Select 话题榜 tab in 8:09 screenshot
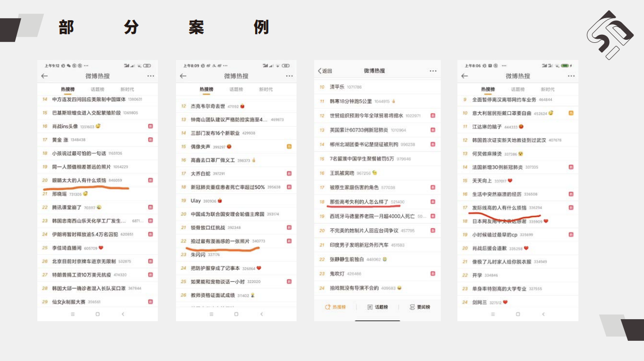This screenshot has width=644, height=361. [236, 89]
